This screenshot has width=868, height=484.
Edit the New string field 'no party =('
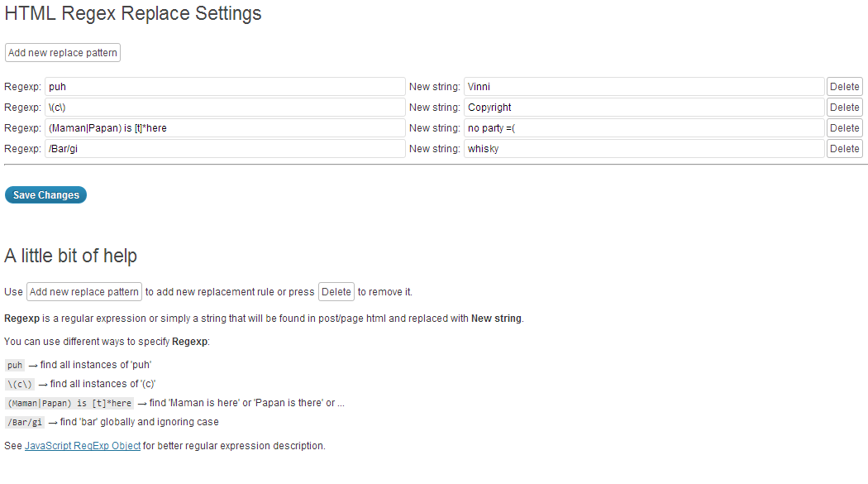644,128
